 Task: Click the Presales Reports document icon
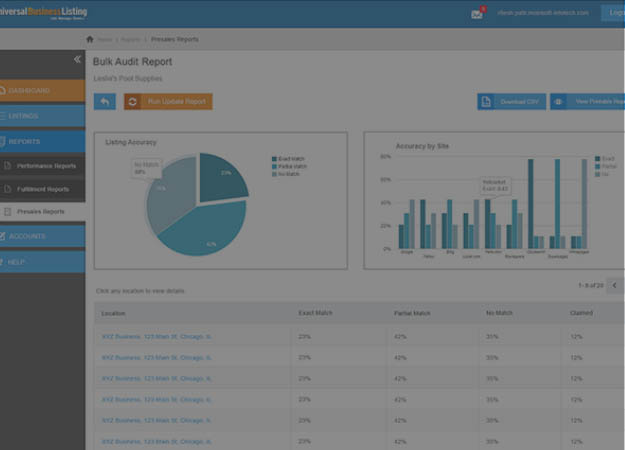[8, 212]
